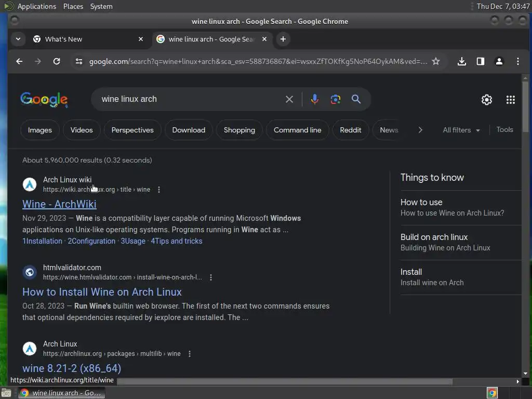This screenshot has height=399, width=532.
Task: Jump to 1Installation section link
Action: (42, 241)
